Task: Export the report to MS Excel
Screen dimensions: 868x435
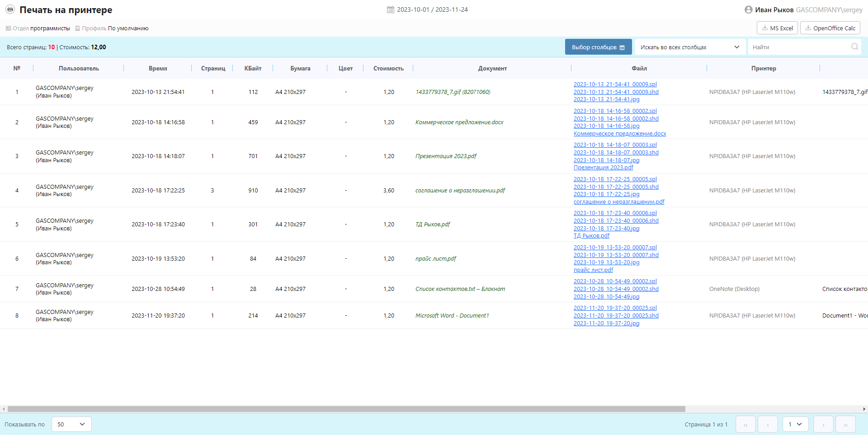Action: (777, 28)
